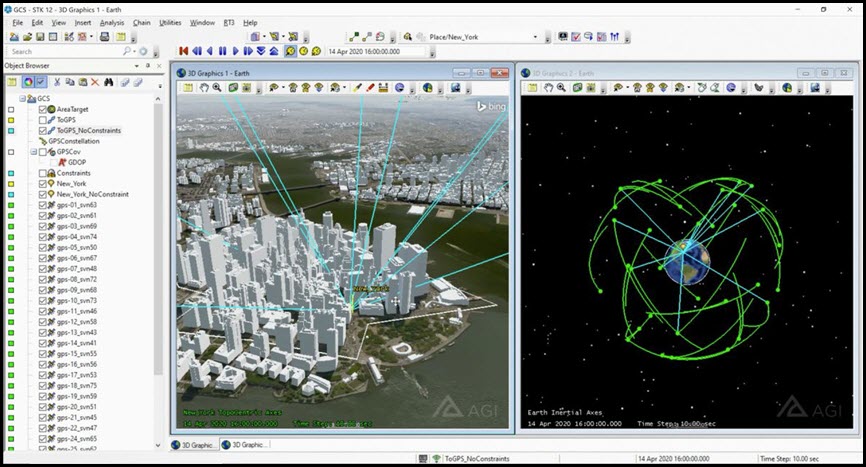Uncheck the AreaTarget checkbox

point(43,109)
